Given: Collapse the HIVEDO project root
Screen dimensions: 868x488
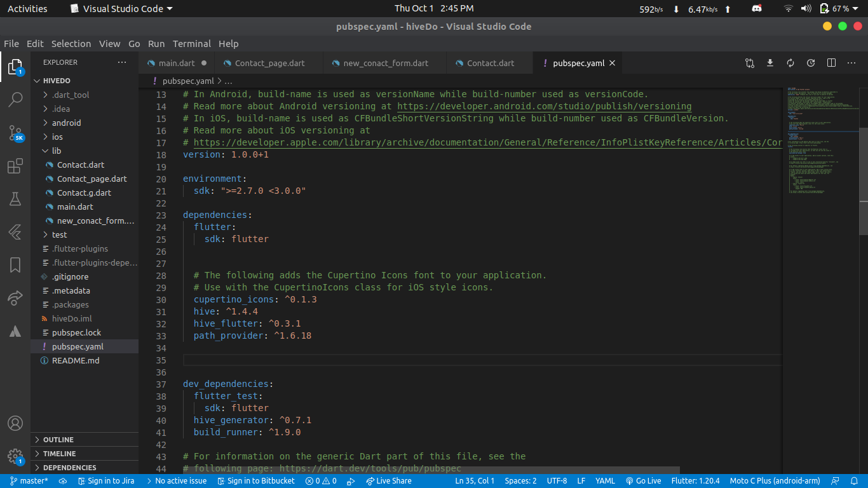Looking at the screenshot, I should (x=85, y=81).
